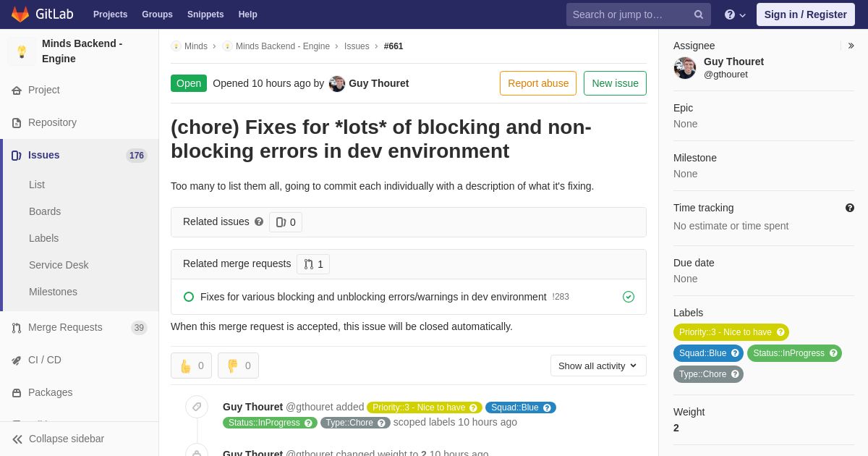
Task: Click the New issue button
Action: point(615,83)
